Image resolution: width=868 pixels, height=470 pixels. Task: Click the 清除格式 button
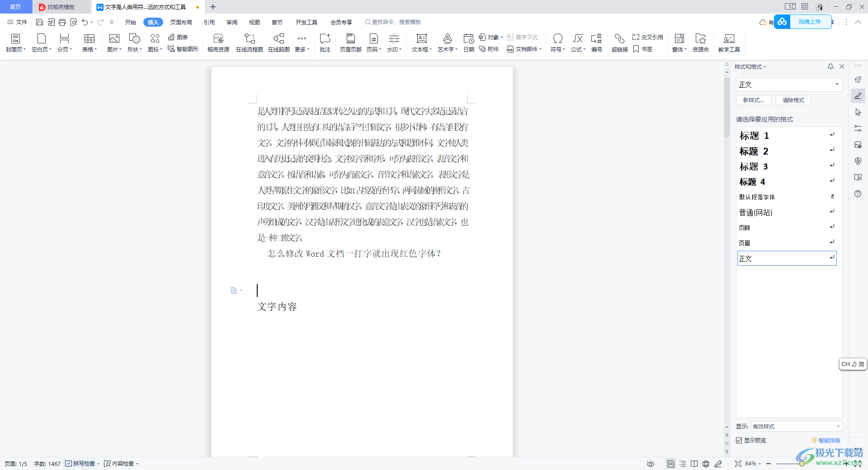click(793, 100)
